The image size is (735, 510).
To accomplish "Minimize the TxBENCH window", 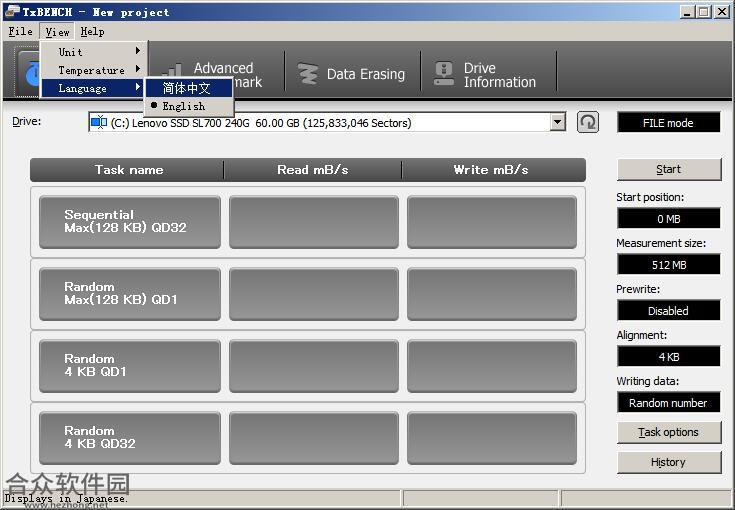I will pyautogui.click(x=687, y=12).
